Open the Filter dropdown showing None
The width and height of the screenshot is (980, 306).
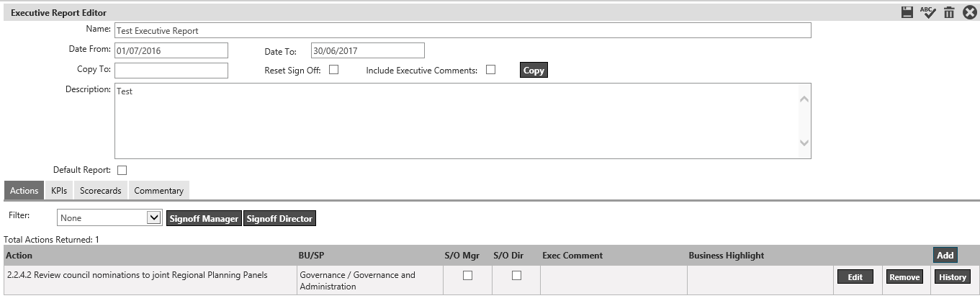tap(109, 217)
